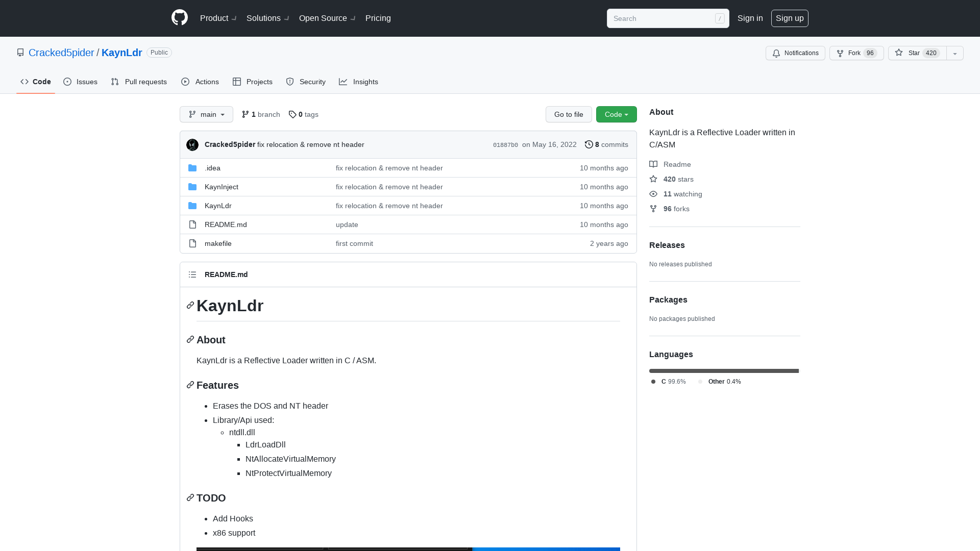
Task: Open the KaynLdr repository name link
Action: click(121, 53)
